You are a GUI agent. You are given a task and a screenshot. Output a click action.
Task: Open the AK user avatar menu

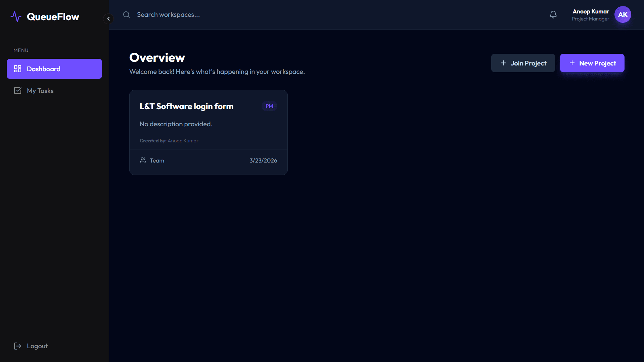[x=623, y=14]
